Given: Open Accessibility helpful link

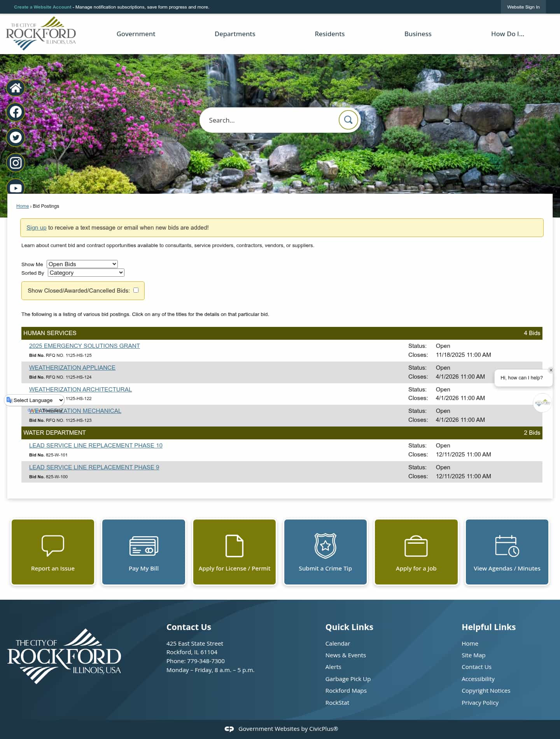Looking at the screenshot, I should (x=478, y=679).
